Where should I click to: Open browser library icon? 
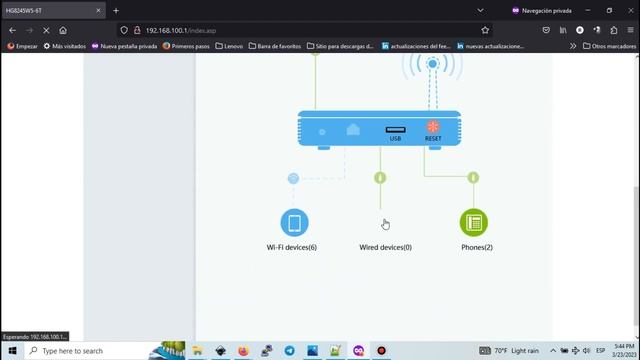click(563, 30)
